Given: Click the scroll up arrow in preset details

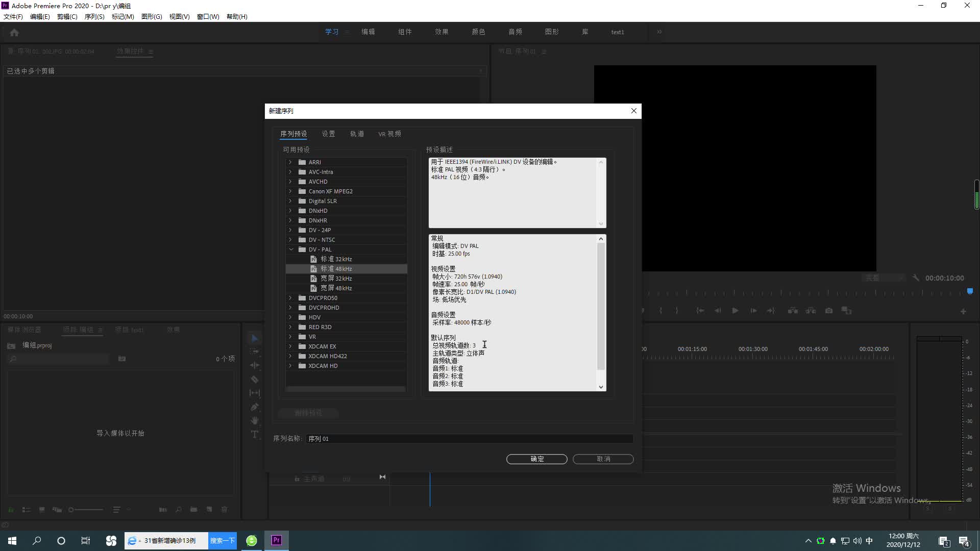Looking at the screenshot, I should (x=601, y=239).
